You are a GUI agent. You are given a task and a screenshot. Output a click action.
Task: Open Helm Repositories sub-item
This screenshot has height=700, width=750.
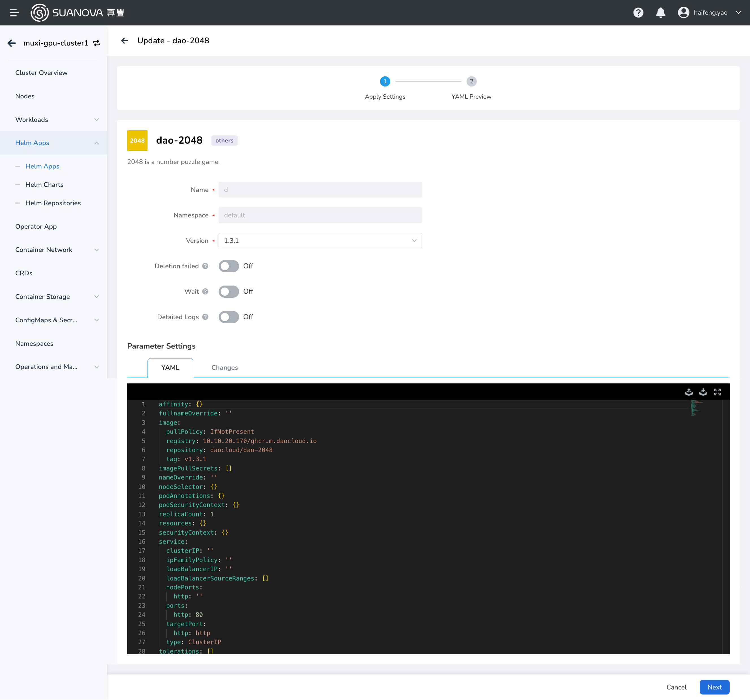pyautogui.click(x=53, y=203)
